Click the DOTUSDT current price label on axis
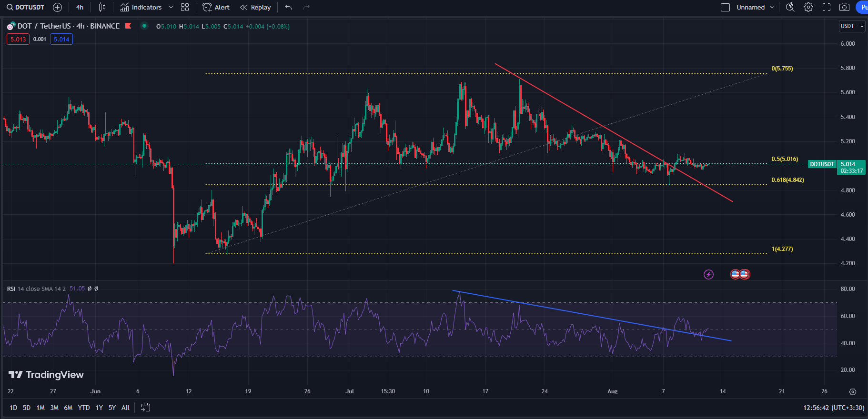Viewport: 868px width, 419px height. (822, 164)
